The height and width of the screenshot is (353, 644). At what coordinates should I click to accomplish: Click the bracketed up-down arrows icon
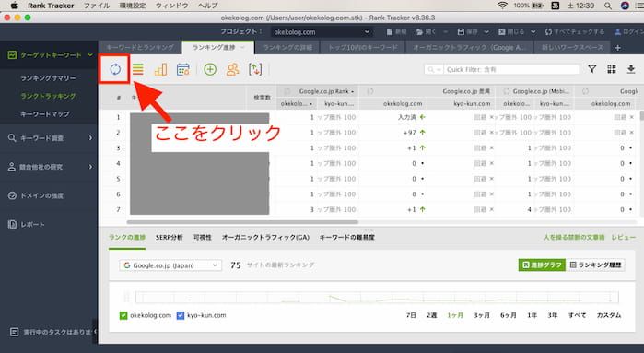click(255, 69)
